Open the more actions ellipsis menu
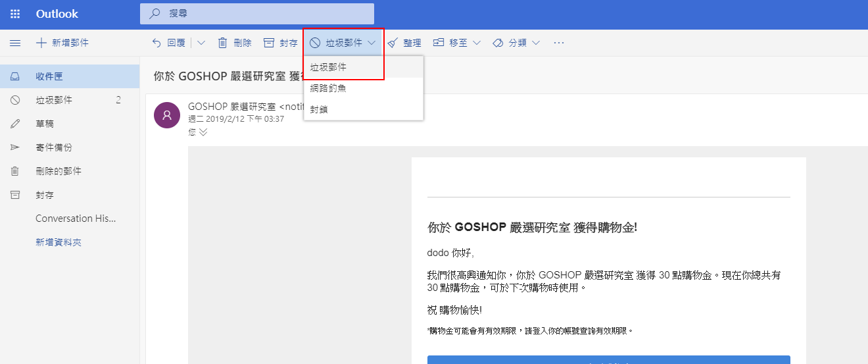 click(559, 43)
